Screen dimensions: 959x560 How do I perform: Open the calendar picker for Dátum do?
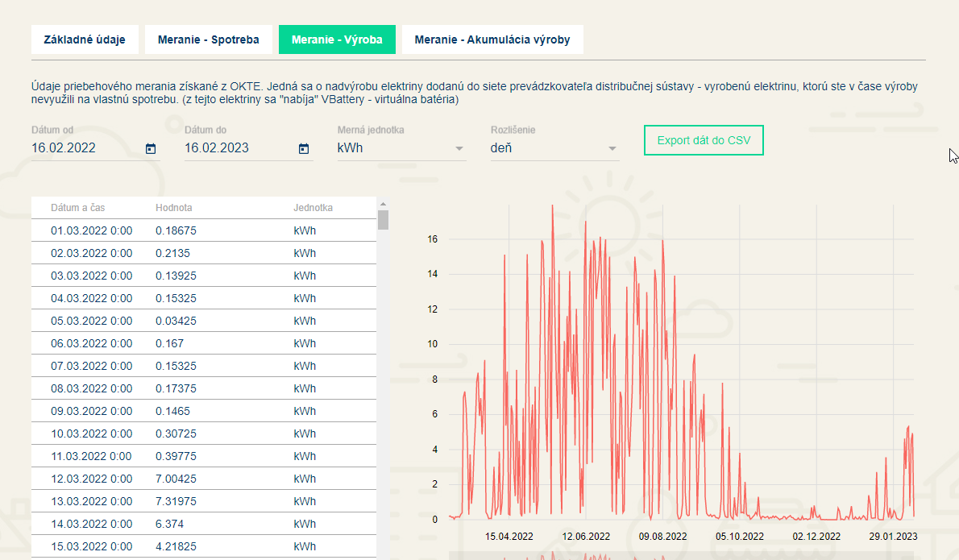pos(303,148)
